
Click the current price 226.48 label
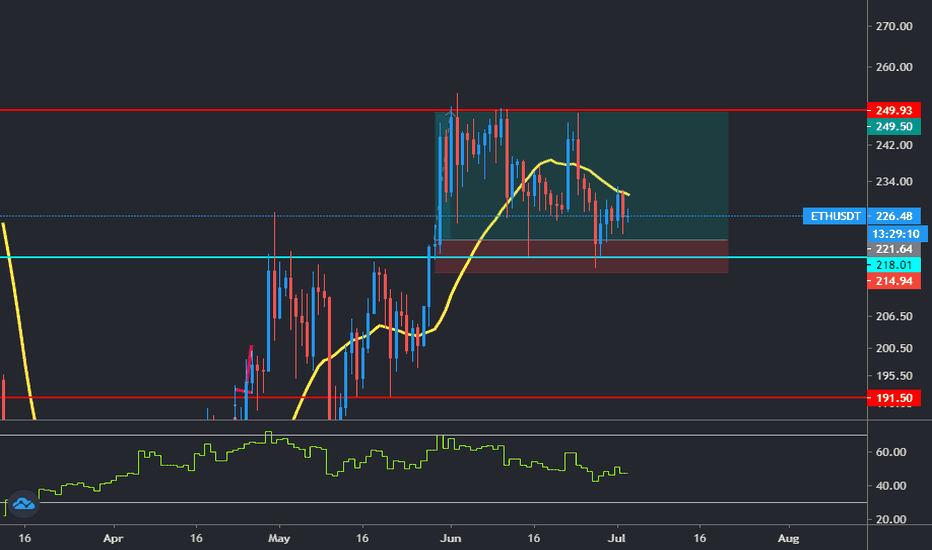click(894, 216)
